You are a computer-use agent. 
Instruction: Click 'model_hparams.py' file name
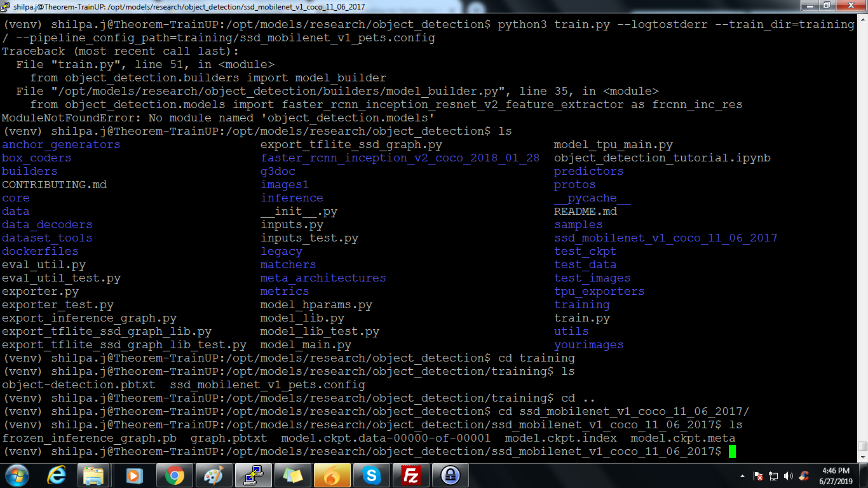(x=316, y=305)
